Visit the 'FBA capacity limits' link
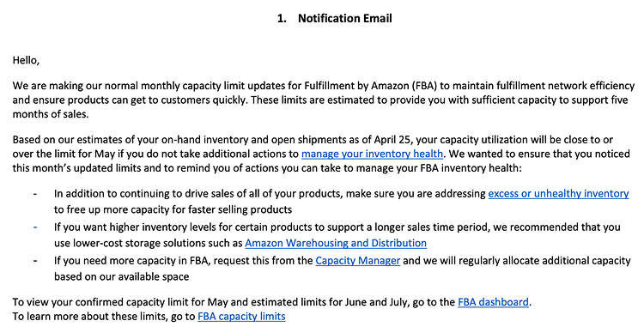The image size is (644, 333). (241, 317)
